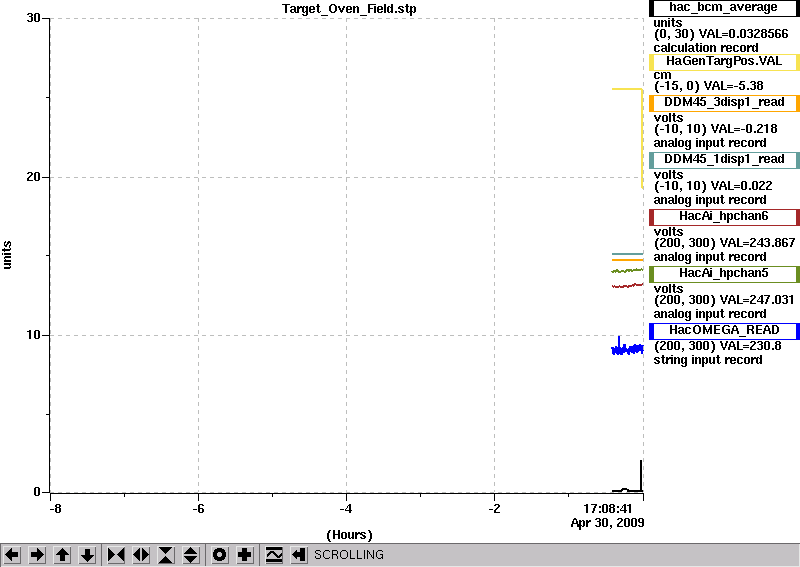Select the HacAi_hpchan6 legend entry
The image size is (800, 567).
tap(724, 217)
